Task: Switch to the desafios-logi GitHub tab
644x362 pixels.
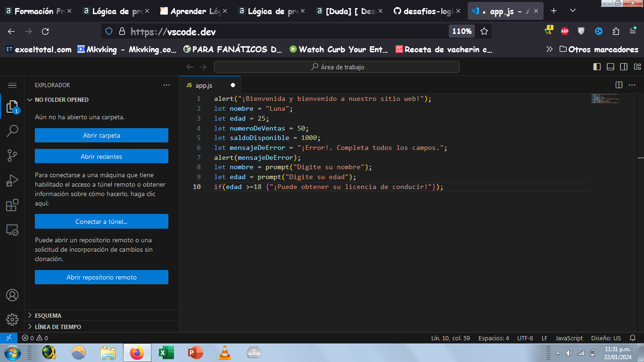Action: click(x=427, y=11)
